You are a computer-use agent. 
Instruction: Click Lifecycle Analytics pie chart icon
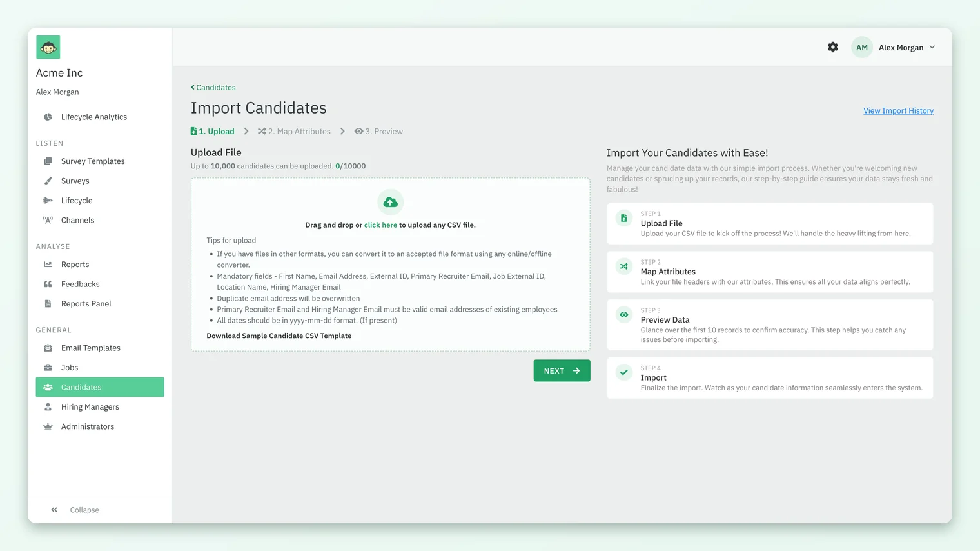[48, 117]
